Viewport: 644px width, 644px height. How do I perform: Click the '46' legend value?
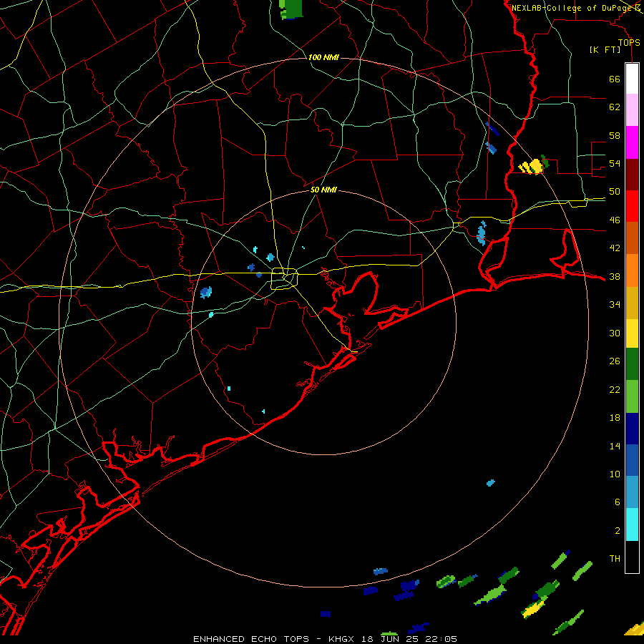[615, 220]
